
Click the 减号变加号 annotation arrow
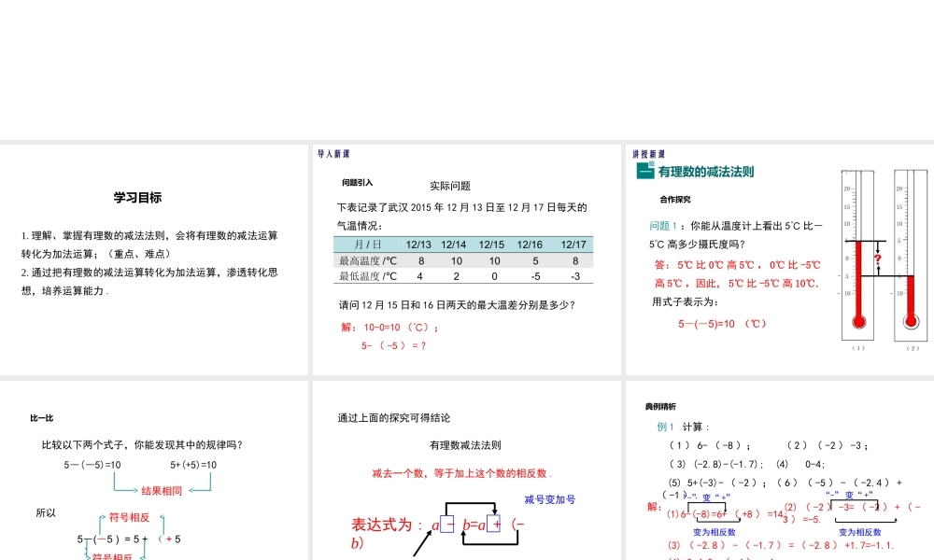point(551,497)
